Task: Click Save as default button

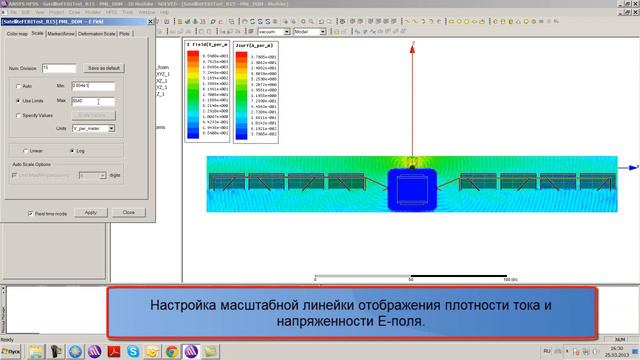Action: [x=104, y=68]
